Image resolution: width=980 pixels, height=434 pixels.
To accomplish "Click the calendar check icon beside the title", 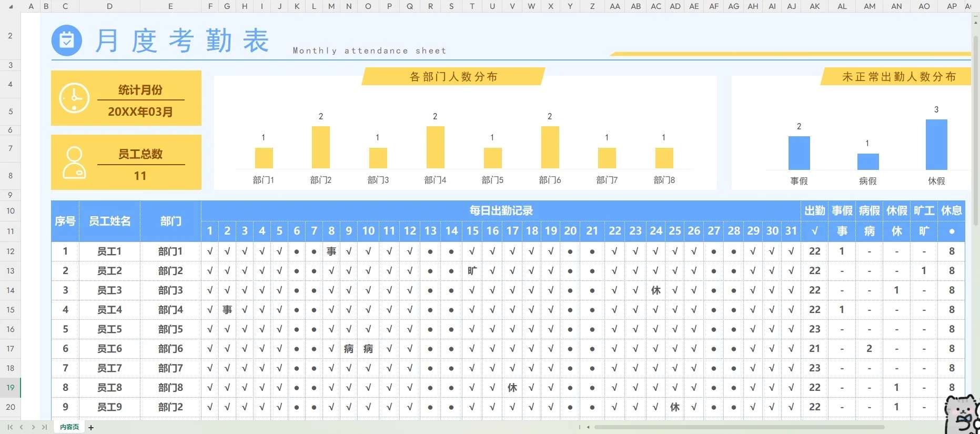I will coord(67,41).
